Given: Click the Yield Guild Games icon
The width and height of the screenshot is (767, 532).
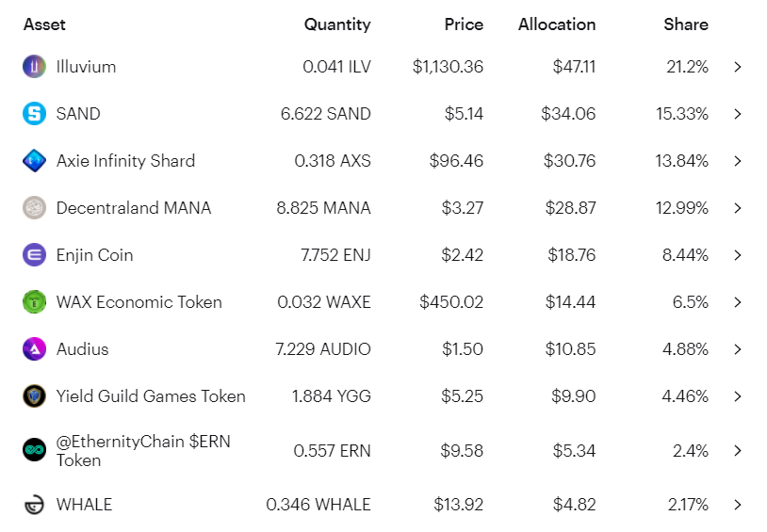Looking at the screenshot, I should pos(34,396).
